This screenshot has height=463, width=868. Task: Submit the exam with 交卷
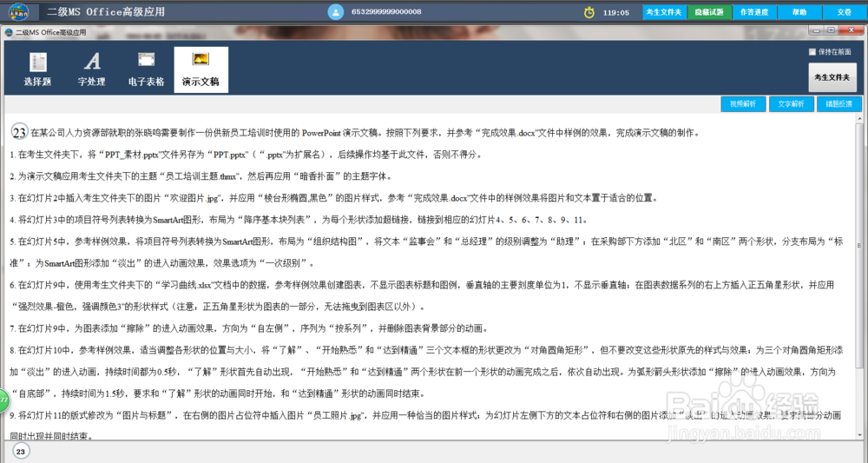pyautogui.click(x=845, y=12)
